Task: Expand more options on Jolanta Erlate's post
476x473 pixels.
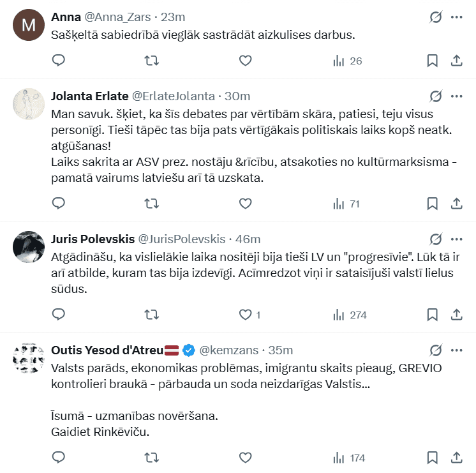Action: [456, 96]
